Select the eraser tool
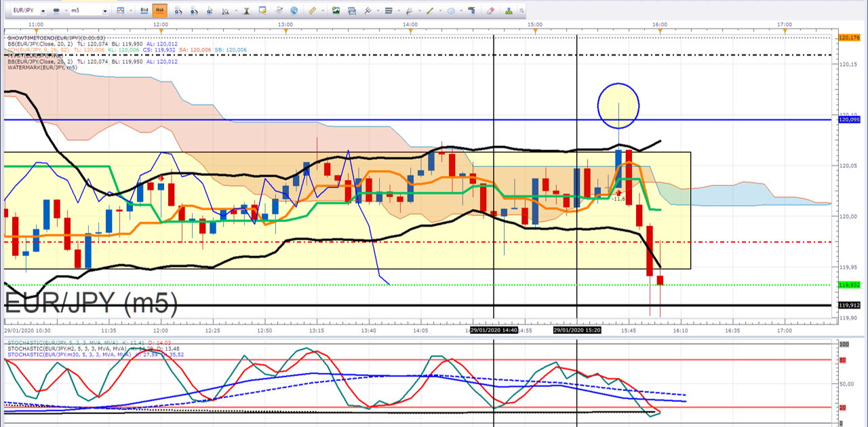 [490, 10]
